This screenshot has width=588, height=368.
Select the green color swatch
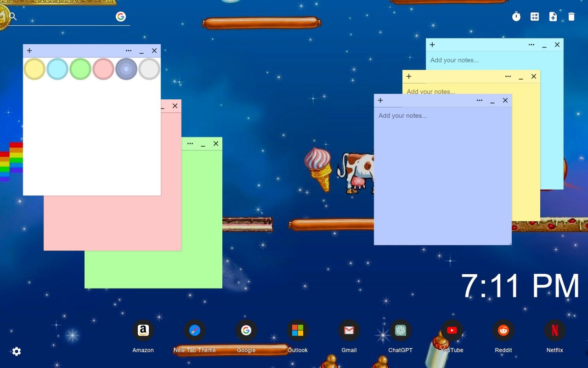80,69
